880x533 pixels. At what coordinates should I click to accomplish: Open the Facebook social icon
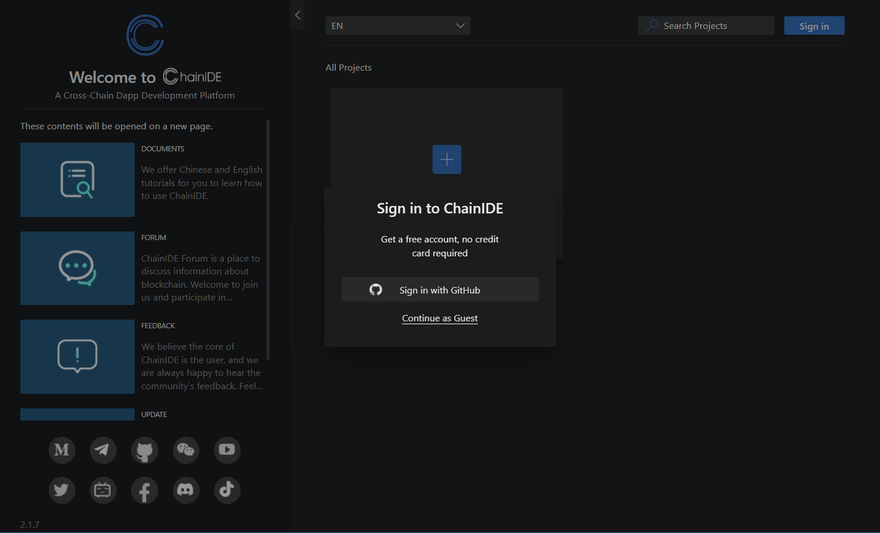(145, 490)
